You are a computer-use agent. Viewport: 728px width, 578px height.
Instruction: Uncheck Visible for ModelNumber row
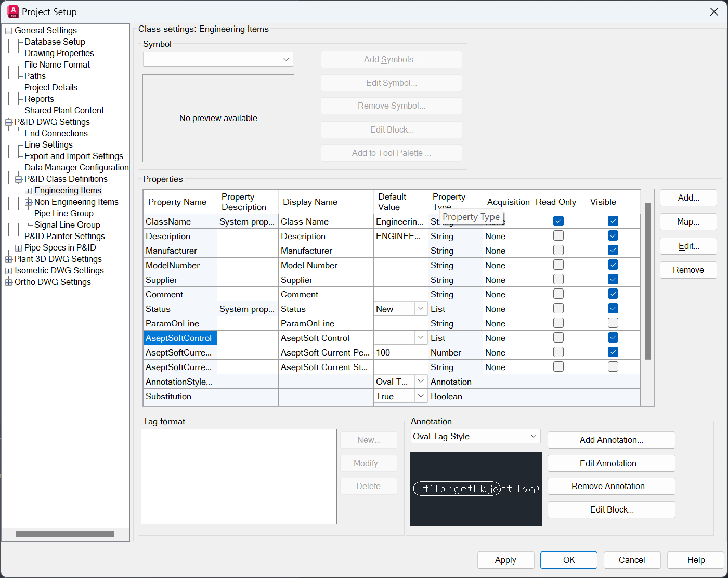[x=613, y=265]
